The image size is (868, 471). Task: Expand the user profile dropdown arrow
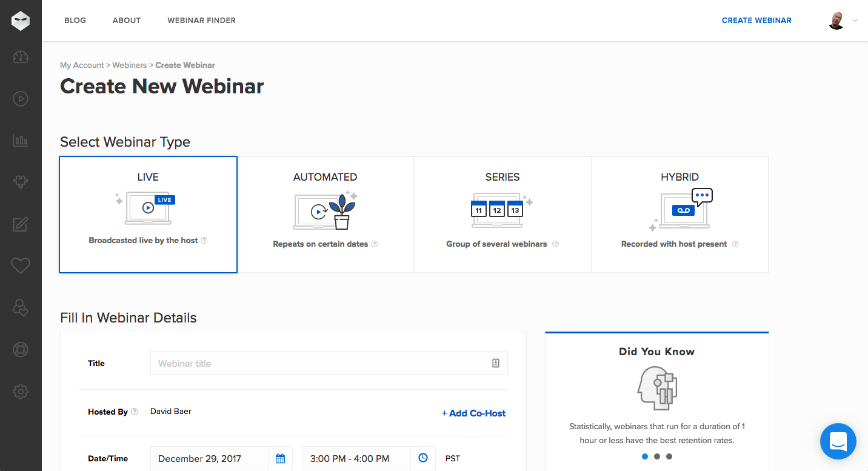point(855,21)
